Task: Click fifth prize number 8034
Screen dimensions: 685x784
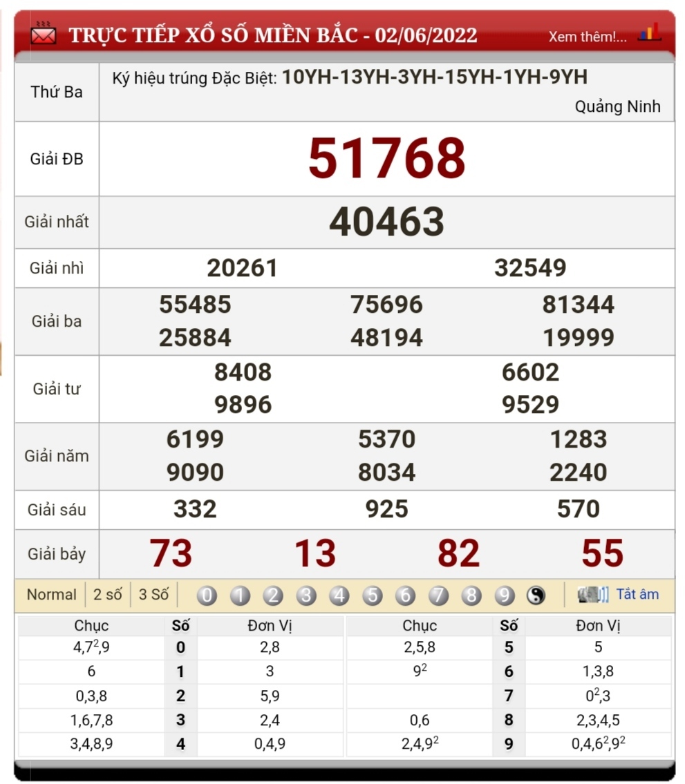Action: tap(387, 472)
